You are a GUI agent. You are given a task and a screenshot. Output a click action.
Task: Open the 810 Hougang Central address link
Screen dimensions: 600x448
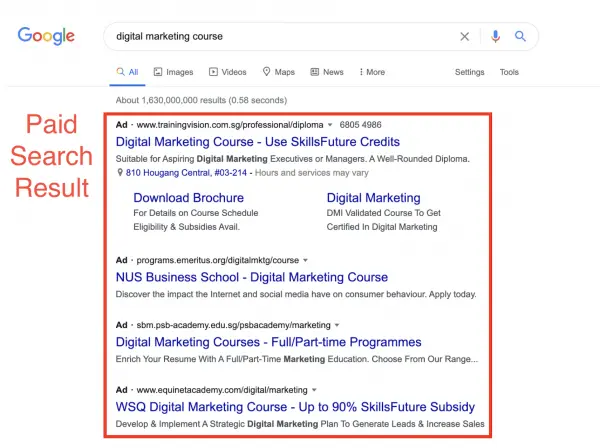click(x=186, y=173)
